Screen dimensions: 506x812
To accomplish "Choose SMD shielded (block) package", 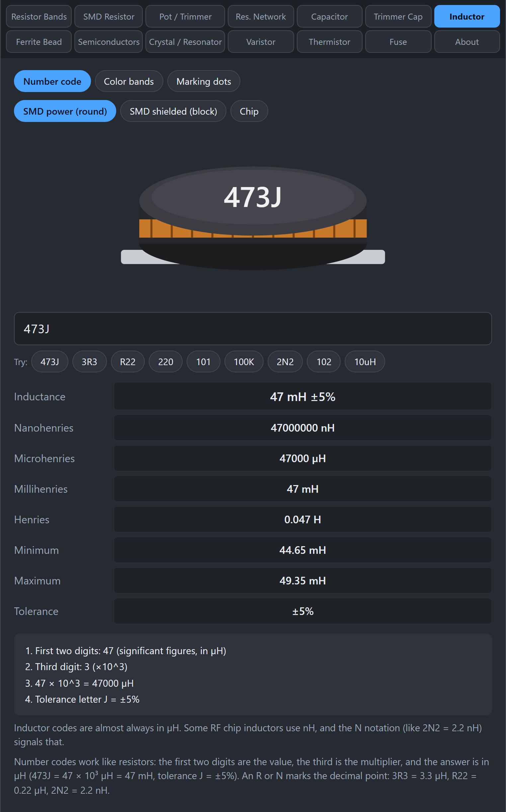I will [173, 111].
